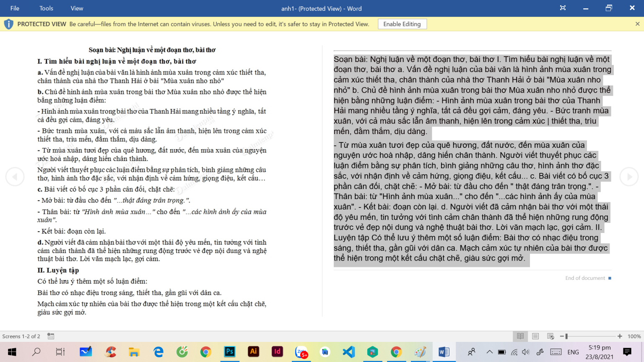Go to the previous screen arrow

pos(15,177)
